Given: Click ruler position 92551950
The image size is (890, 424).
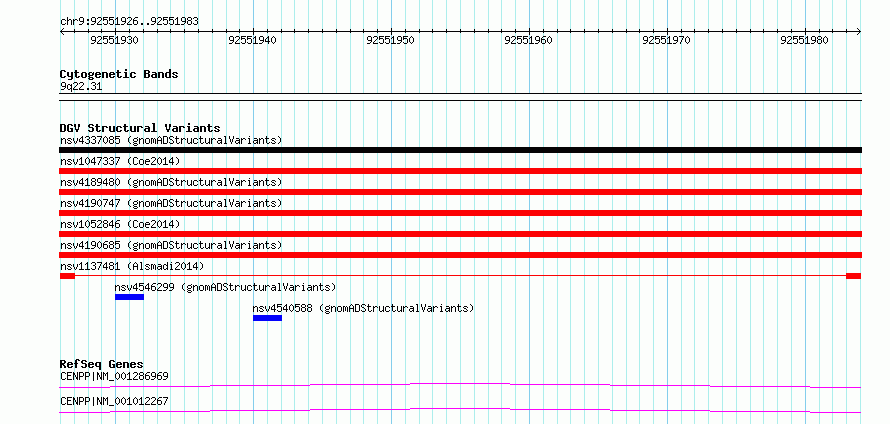Looking at the screenshot, I should coord(391,40).
